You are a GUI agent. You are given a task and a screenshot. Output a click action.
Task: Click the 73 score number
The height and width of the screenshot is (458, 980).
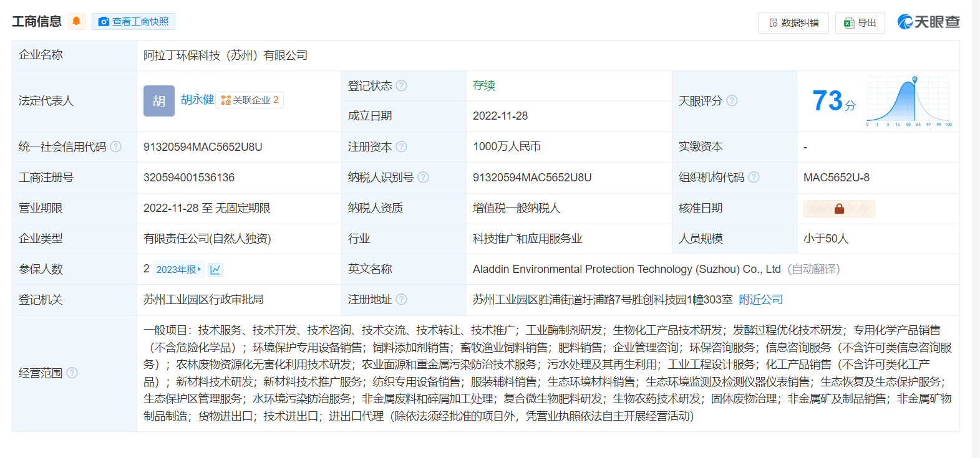827,100
